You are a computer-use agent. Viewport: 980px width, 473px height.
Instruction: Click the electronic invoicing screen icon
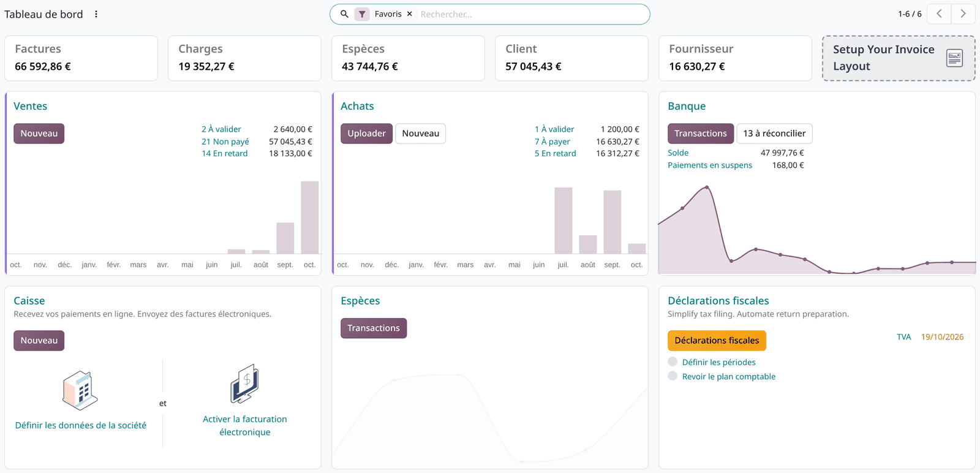(245, 384)
